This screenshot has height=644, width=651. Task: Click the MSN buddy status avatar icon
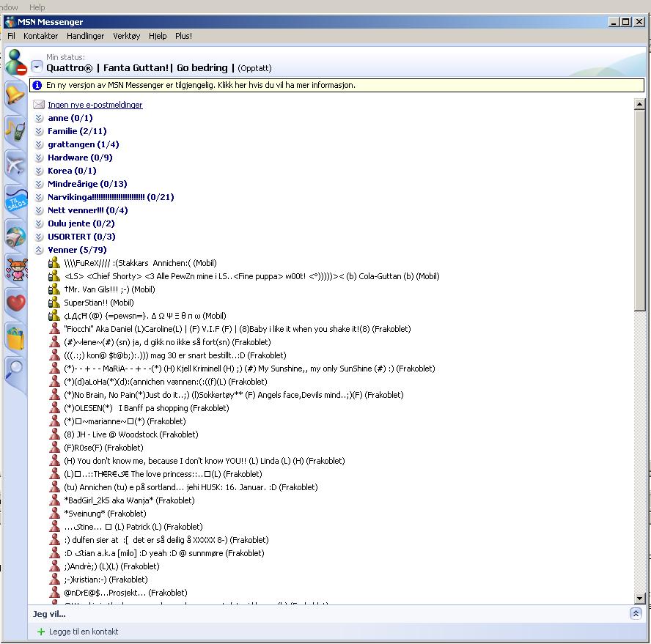coord(16,62)
